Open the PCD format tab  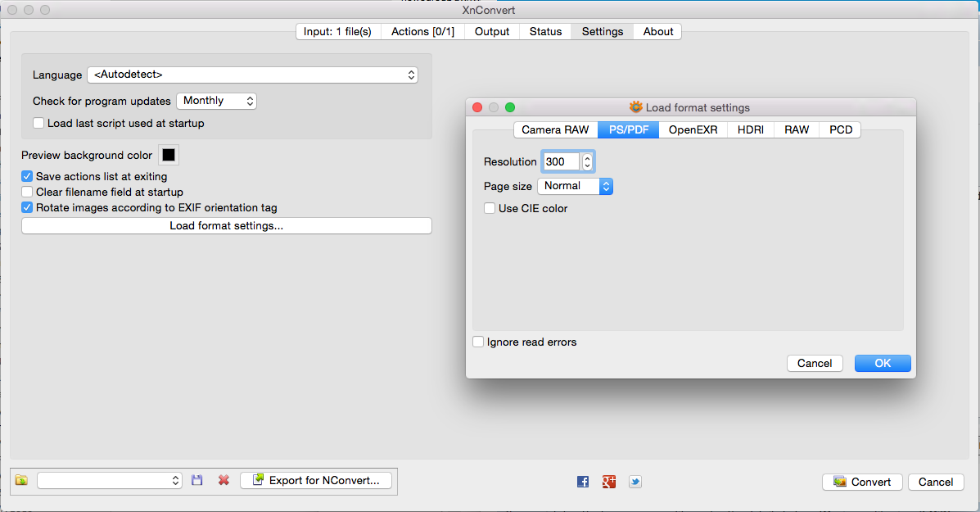(x=841, y=129)
